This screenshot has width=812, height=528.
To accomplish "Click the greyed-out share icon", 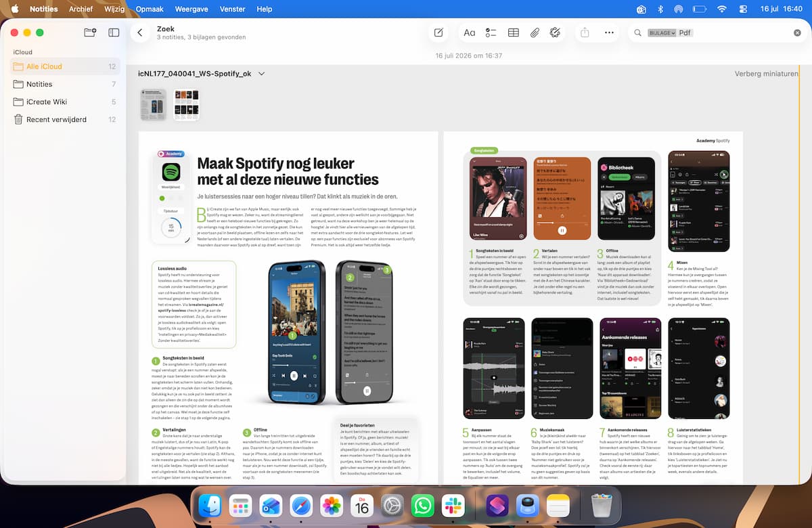I will pos(585,32).
